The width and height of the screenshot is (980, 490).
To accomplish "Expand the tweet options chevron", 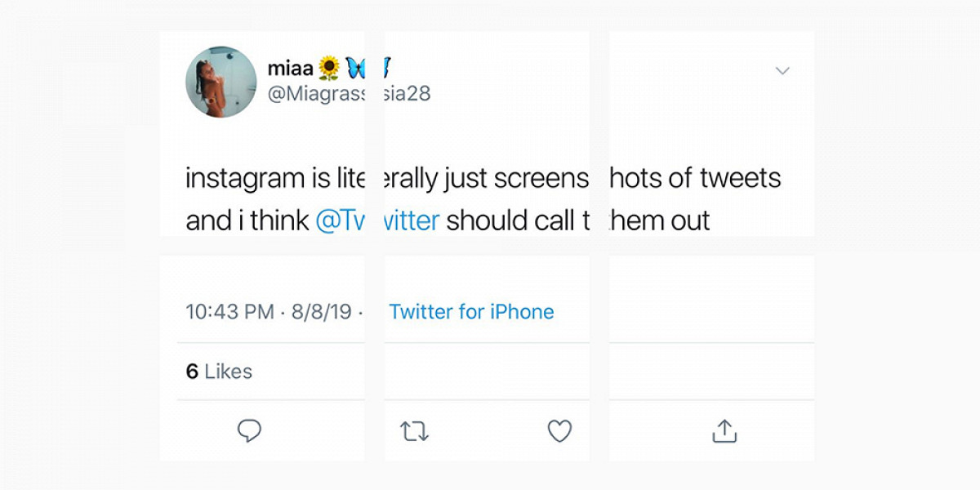I will (782, 71).
